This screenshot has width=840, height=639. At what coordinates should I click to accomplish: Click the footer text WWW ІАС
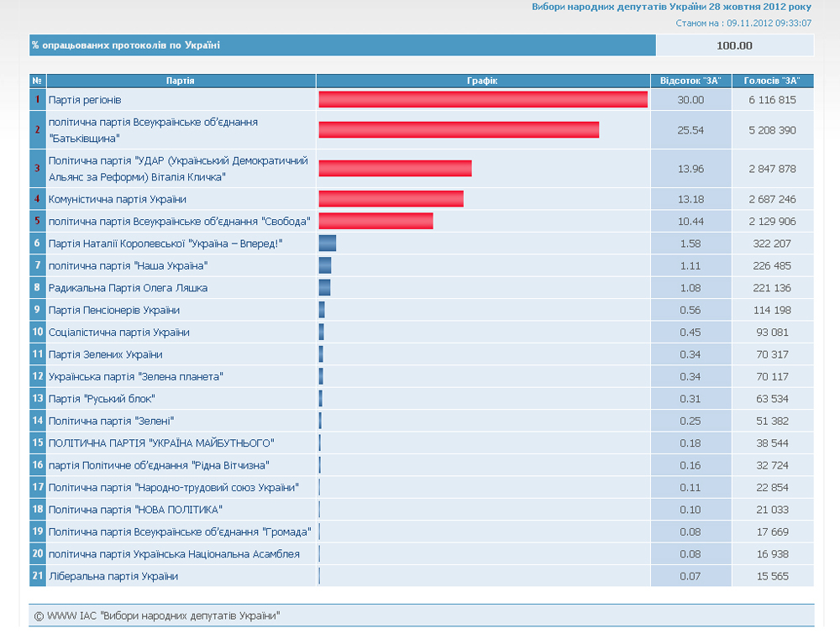pyautogui.click(x=156, y=616)
